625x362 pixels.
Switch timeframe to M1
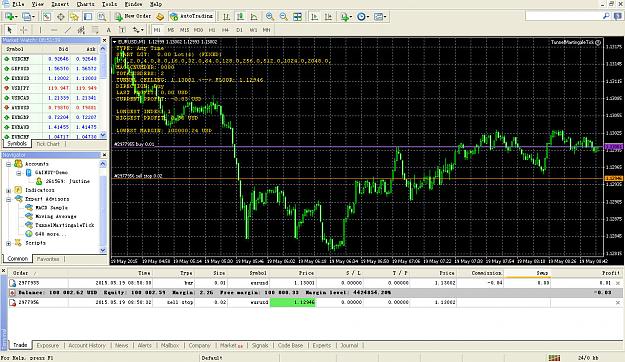[x=157, y=30]
